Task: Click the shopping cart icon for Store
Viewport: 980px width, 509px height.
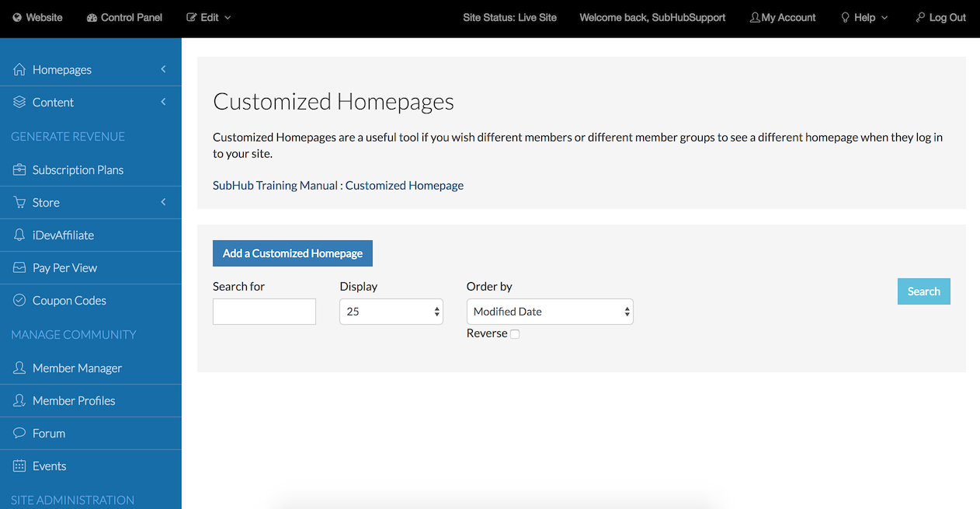Action: coord(19,202)
